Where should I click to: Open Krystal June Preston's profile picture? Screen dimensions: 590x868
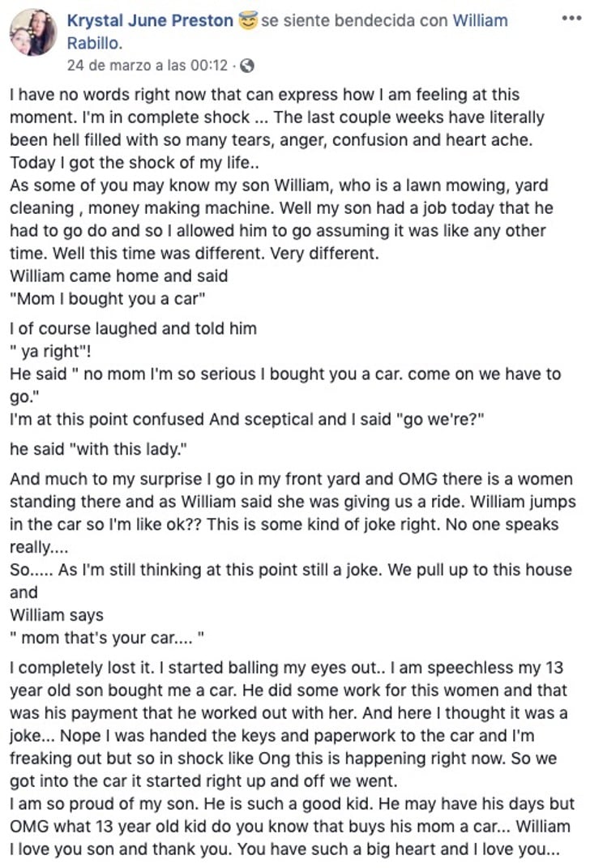pos(33,32)
